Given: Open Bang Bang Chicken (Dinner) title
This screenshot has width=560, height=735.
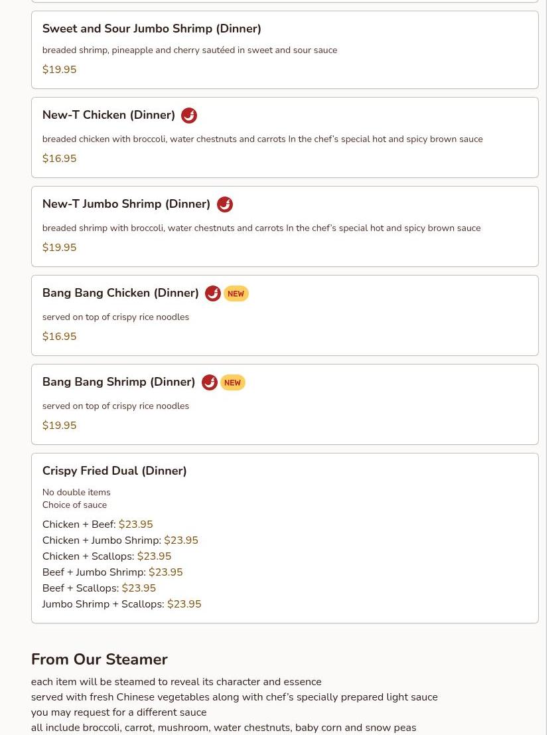Looking at the screenshot, I should tap(121, 293).
